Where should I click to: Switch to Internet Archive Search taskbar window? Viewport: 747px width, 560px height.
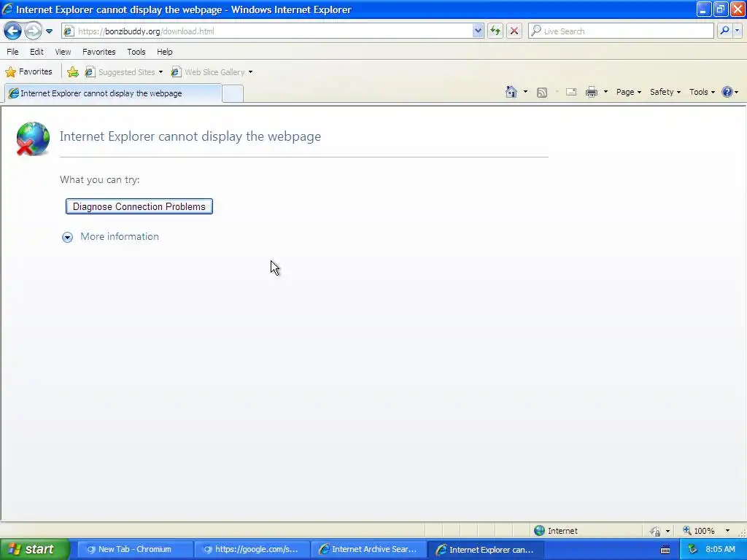[369, 550]
